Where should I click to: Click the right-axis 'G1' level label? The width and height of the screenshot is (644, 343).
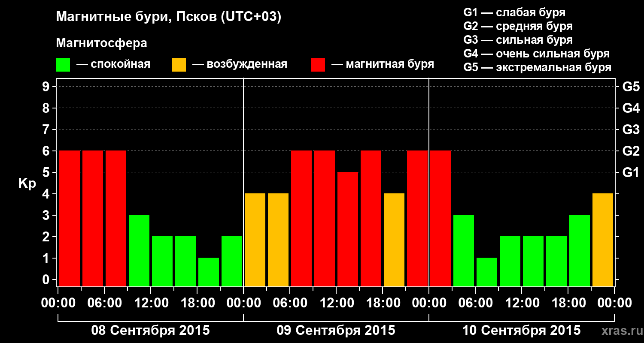[631, 173]
